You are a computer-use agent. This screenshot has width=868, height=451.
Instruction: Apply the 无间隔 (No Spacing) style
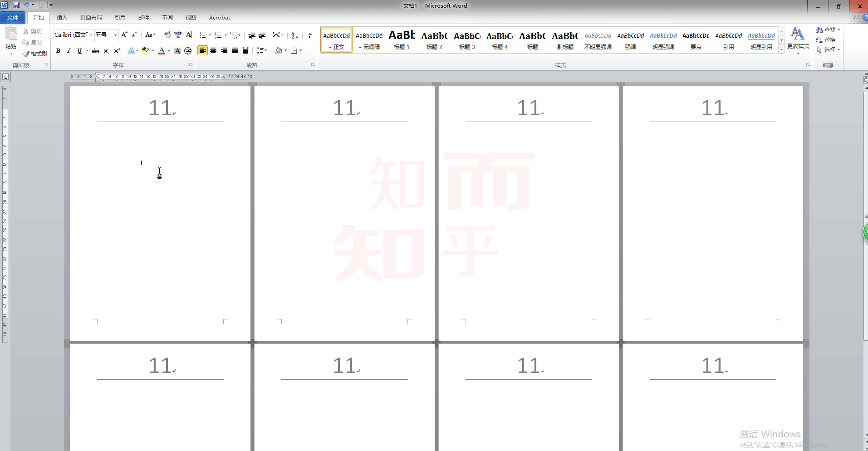tap(369, 40)
